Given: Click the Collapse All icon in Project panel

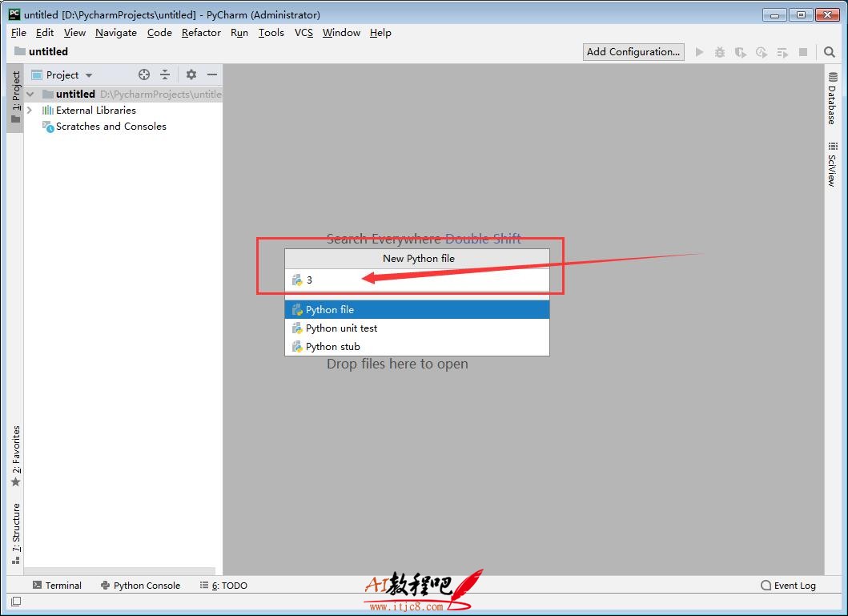Looking at the screenshot, I should pyautogui.click(x=165, y=74).
